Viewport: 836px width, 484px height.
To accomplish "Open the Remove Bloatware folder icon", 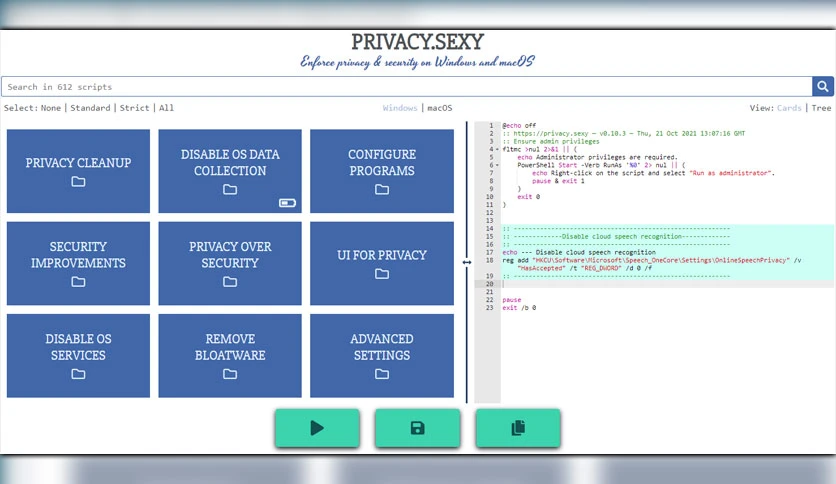I will (x=230, y=374).
